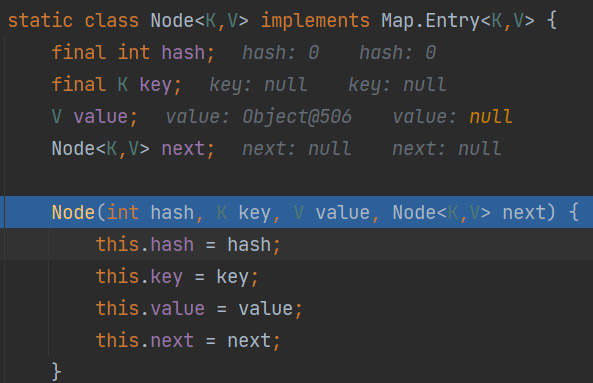Viewport: 593px width, 383px height.
Task: Click the Node class name in declaration
Action: pos(172,20)
